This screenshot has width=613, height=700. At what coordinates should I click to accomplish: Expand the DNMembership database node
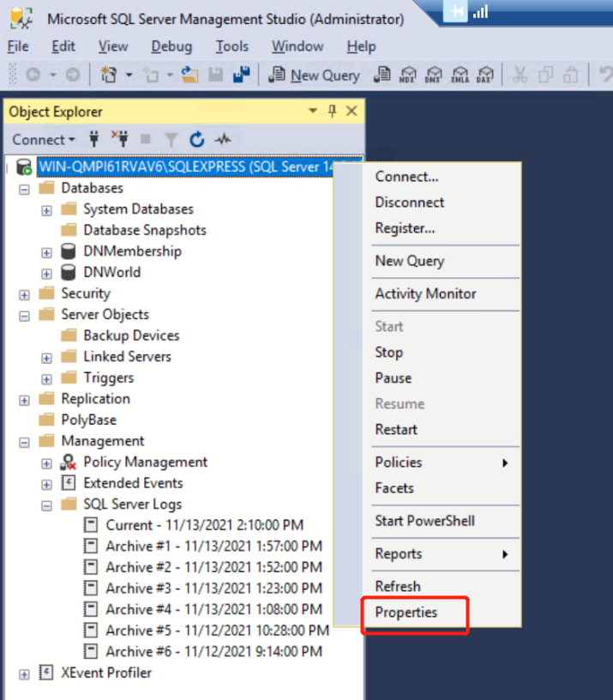46,253
